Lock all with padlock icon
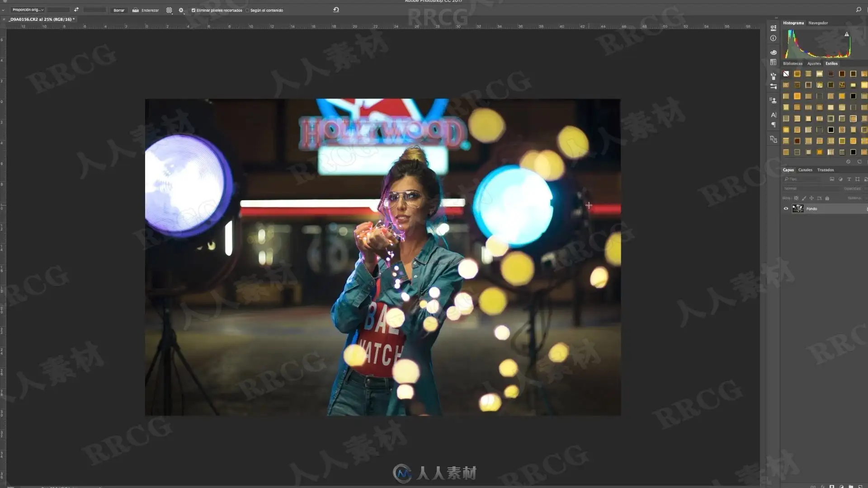868x488 pixels. (x=827, y=198)
